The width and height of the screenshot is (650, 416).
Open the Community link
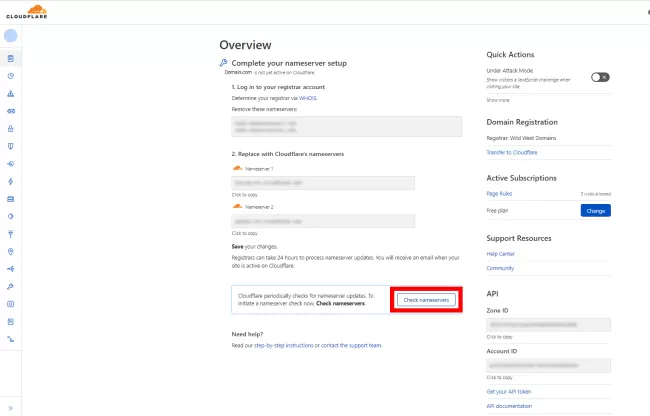(500, 268)
